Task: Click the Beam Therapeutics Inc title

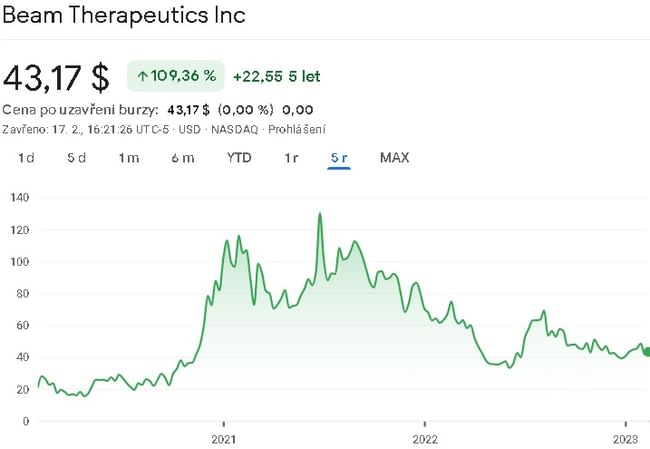Action: click(x=124, y=16)
